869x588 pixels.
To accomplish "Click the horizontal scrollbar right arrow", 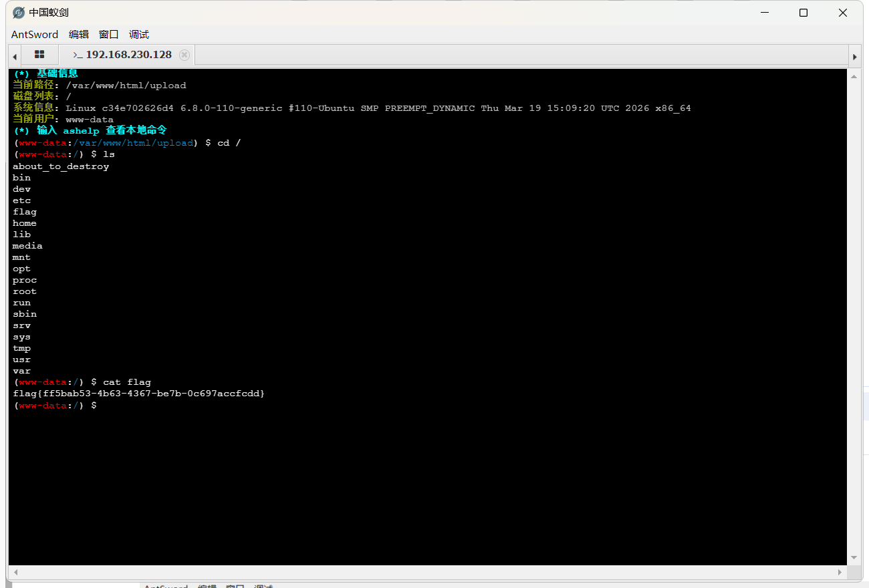I will [841, 573].
